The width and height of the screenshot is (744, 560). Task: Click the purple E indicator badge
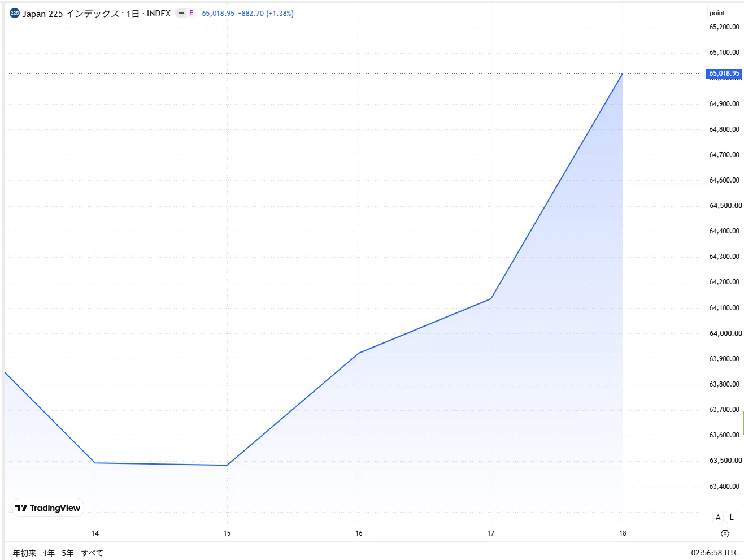(192, 13)
